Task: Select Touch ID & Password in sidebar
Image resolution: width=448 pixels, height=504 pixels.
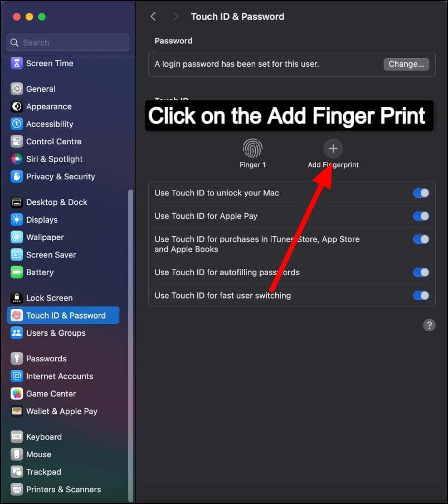Action: 63,315
